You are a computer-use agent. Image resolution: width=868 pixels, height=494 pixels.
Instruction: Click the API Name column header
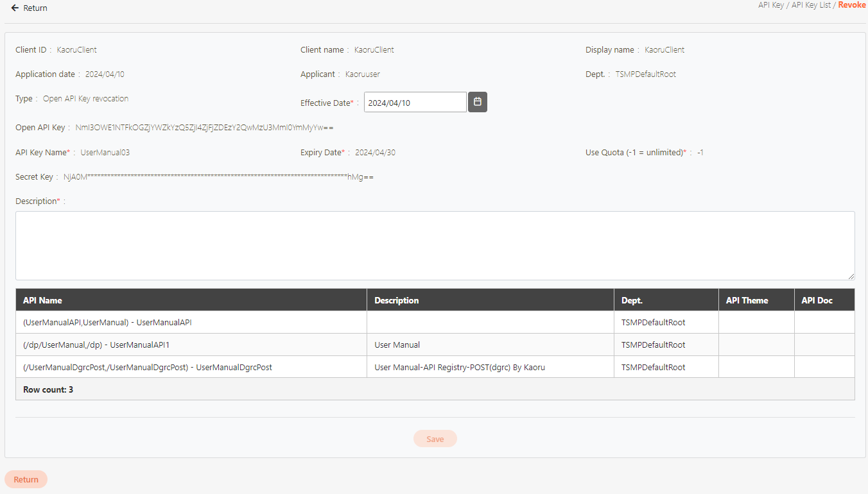pos(42,300)
